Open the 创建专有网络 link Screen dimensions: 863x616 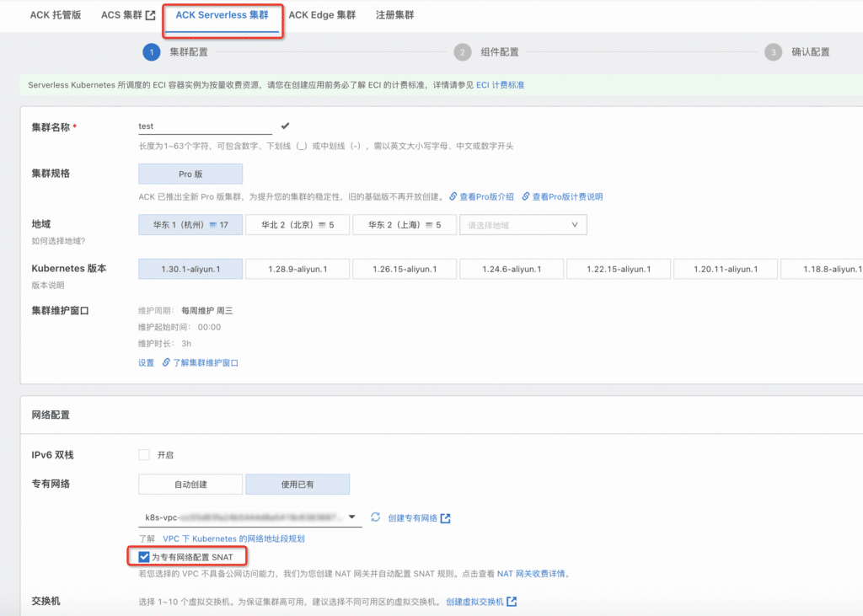[x=413, y=518]
